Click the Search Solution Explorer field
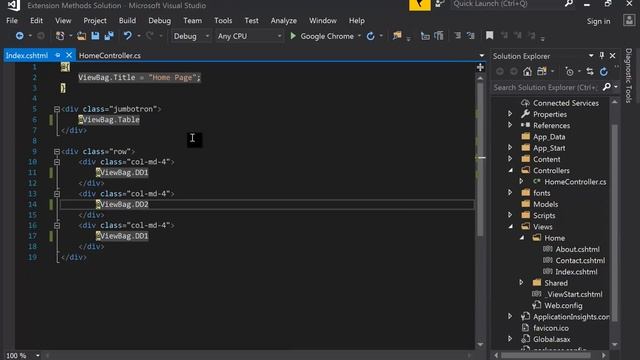640x360 pixels. [545, 87]
